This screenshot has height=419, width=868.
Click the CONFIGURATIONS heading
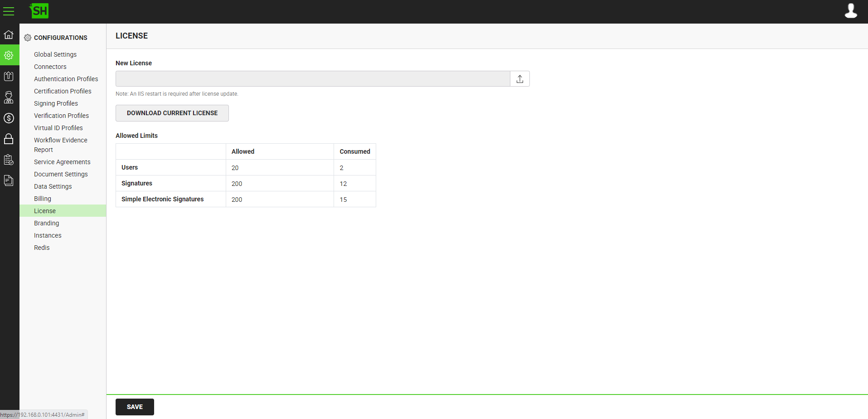tap(61, 38)
